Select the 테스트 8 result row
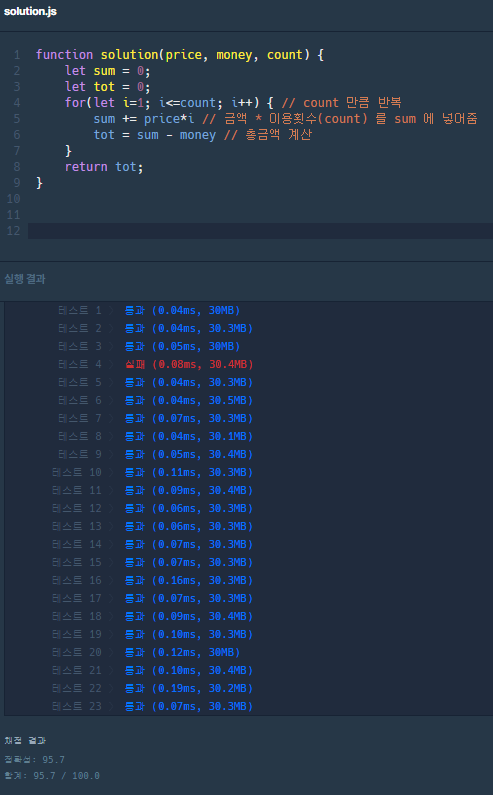This screenshot has height=795, width=493. pos(155,437)
